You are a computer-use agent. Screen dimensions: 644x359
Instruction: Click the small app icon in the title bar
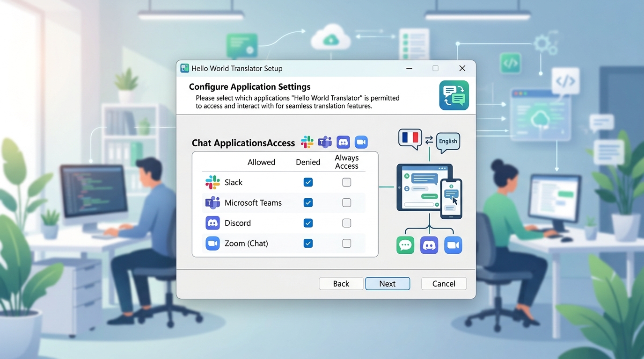tap(185, 68)
